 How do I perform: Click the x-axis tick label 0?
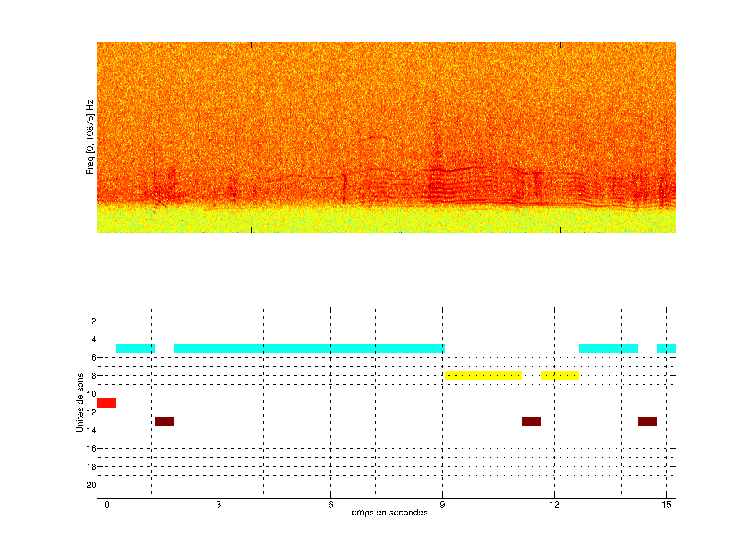click(107, 505)
